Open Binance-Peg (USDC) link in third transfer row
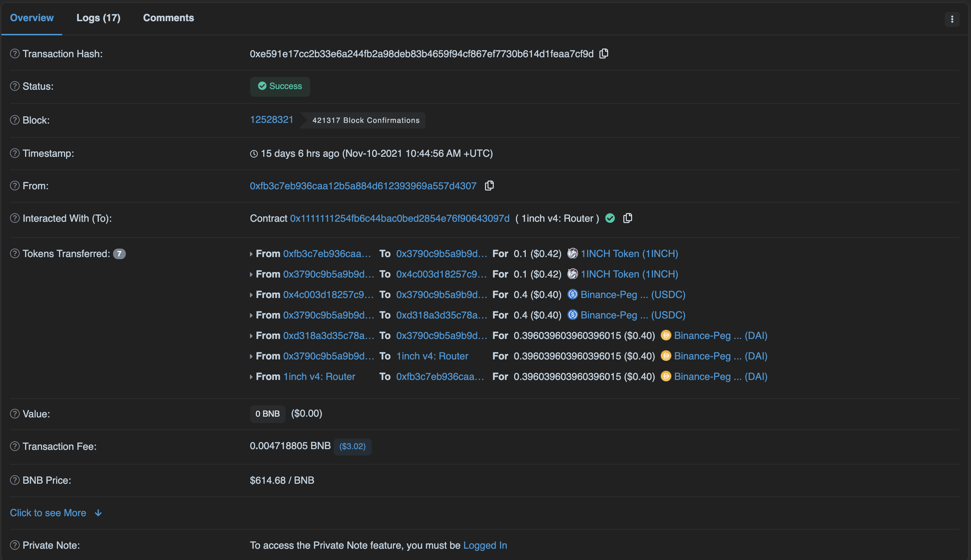This screenshot has width=971, height=560. tap(633, 294)
